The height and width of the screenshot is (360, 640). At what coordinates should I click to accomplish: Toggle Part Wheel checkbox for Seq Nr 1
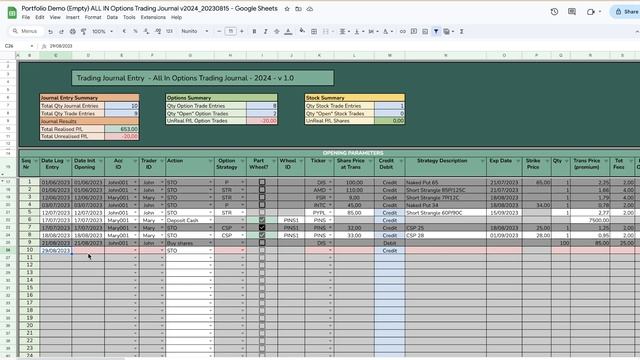click(262, 182)
